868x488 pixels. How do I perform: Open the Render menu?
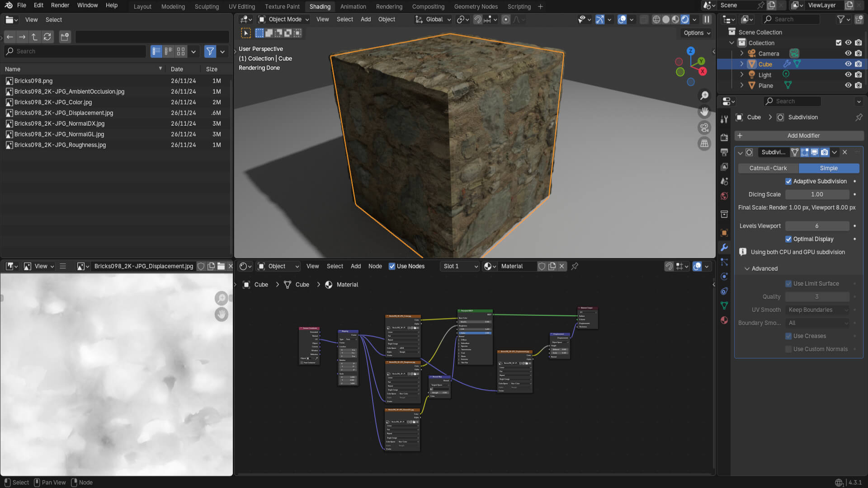tap(60, 5)
